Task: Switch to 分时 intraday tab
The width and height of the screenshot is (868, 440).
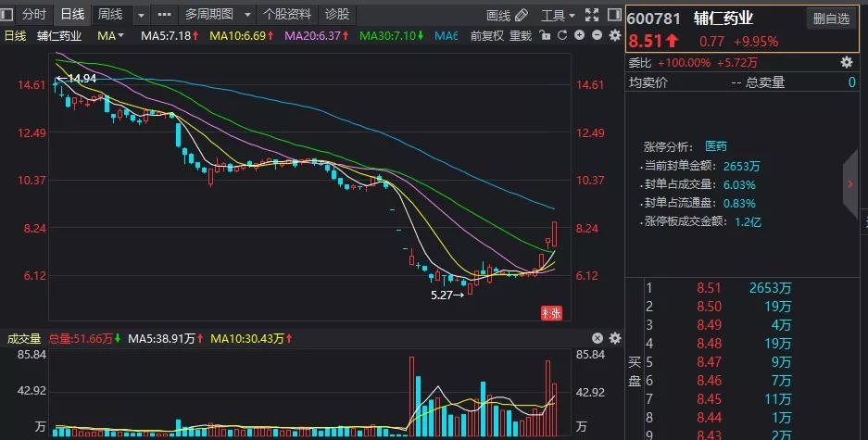Action: coord(33,15)
